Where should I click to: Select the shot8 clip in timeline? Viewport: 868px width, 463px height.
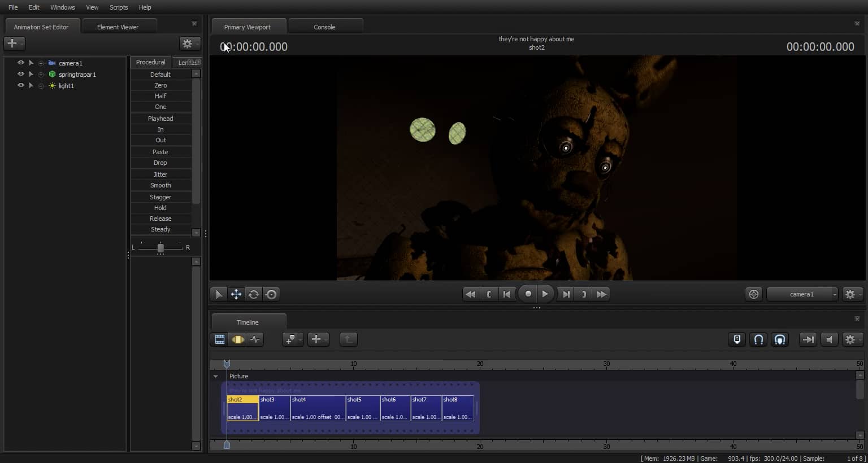(458, 408)
